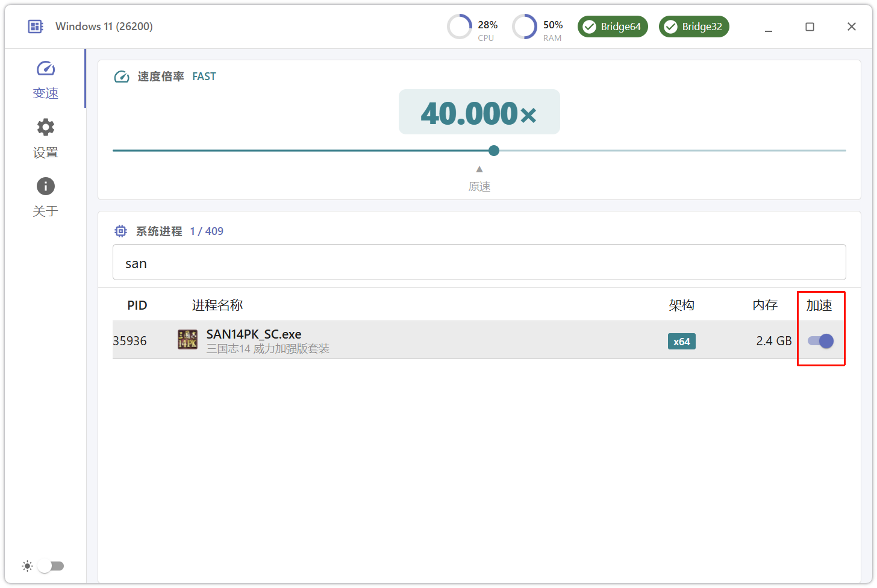Click the sun brightness icon at bottom left

pos(27,566)
